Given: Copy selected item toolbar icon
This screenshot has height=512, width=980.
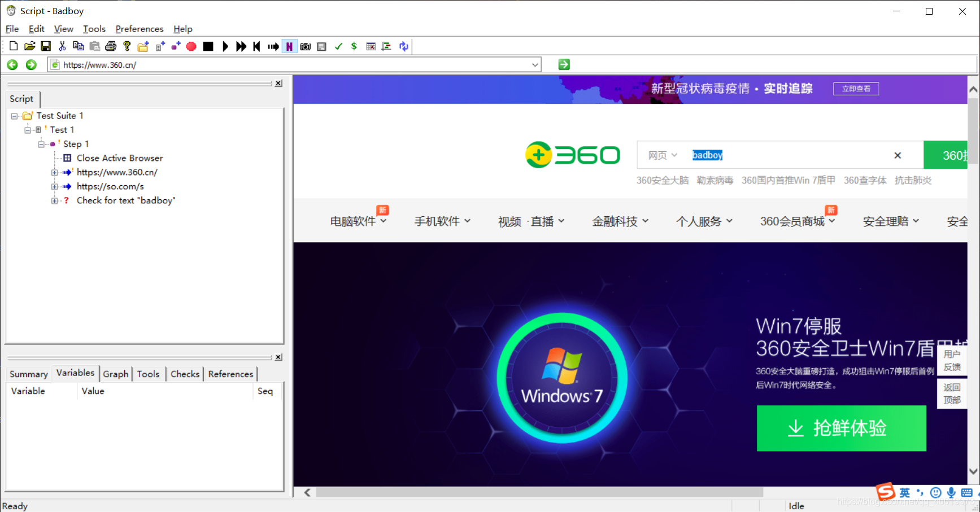Looking at the screenshot, I should click(79, 46).
